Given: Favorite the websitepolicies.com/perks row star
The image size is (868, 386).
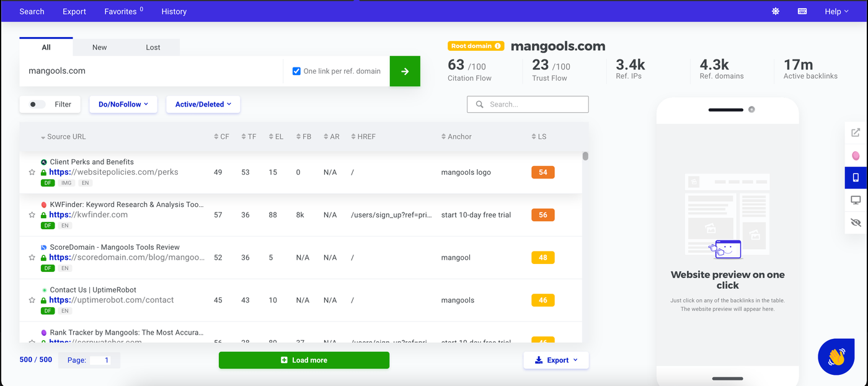Looking at the screenshot, I should 32,172.
